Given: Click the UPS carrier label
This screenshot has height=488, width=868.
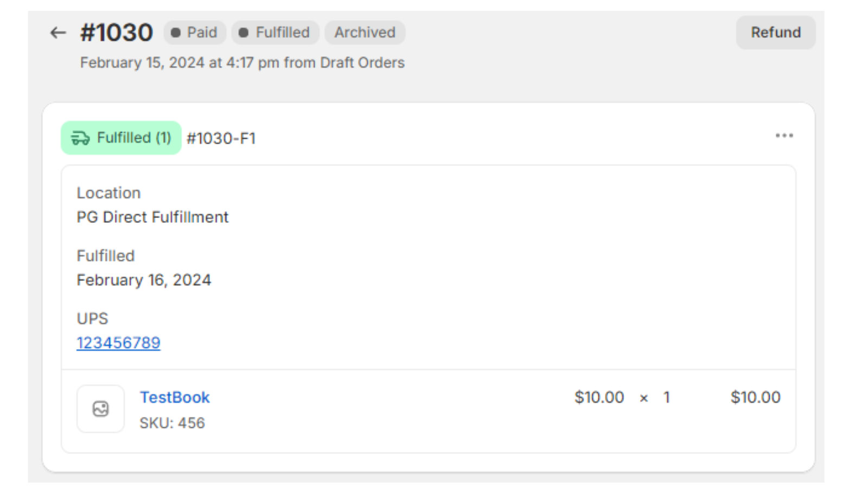Looking at the screenshot, I should click(92, 319).
